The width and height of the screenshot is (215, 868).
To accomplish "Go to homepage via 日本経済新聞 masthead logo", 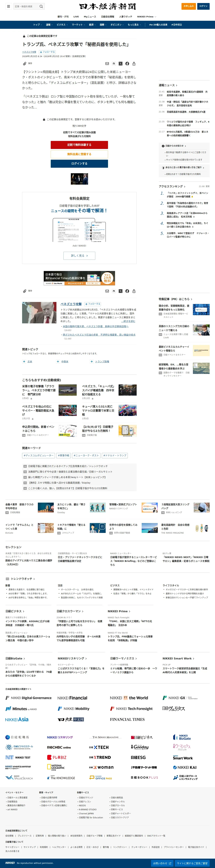I will pos(107,6).
